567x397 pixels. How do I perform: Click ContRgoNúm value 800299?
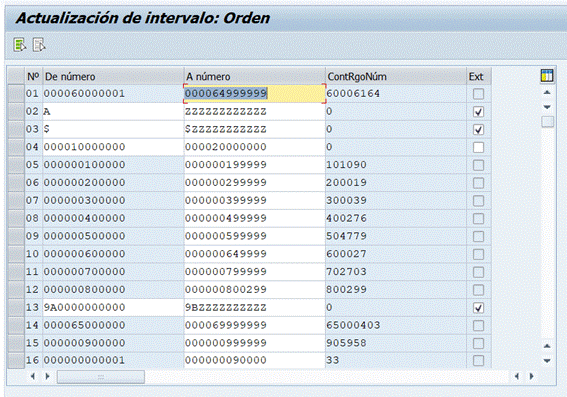346,290
